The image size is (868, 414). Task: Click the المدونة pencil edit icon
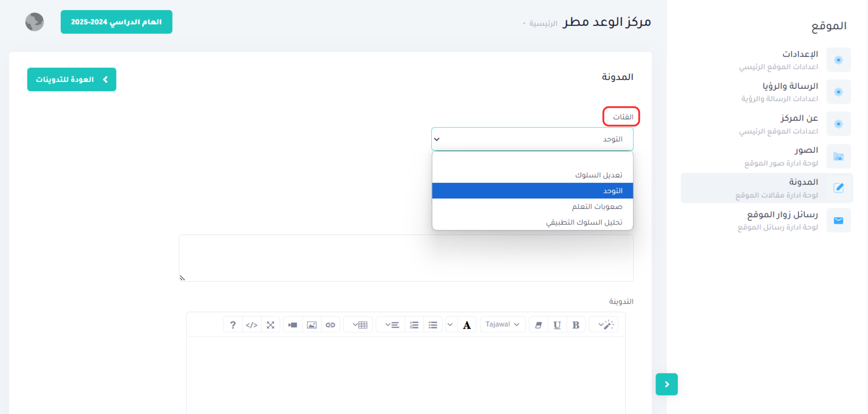click(x=838, y=188)
